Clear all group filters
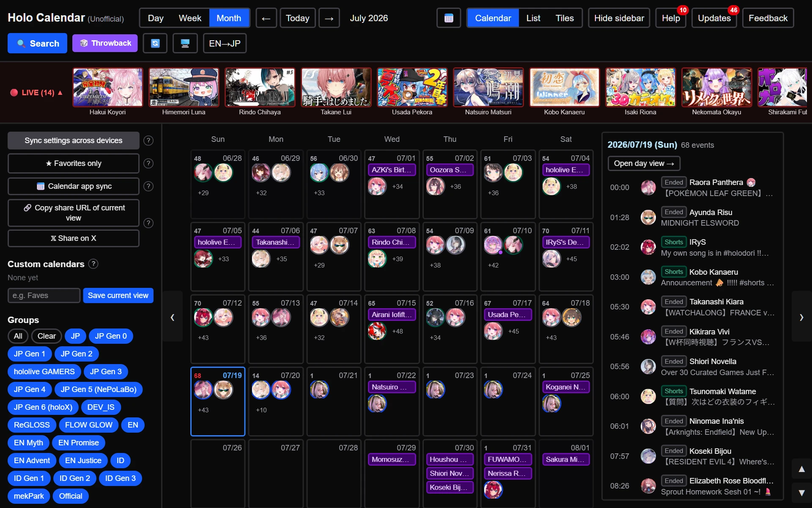Screen dimensions: 812x508 click(x=47, y=336)
